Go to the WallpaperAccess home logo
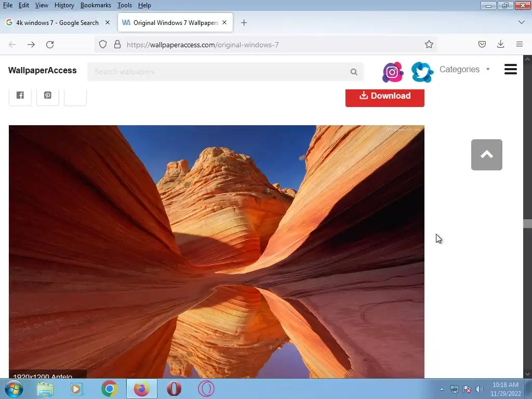The width and height of the screenshot is (532, 399). pos(43,70)
